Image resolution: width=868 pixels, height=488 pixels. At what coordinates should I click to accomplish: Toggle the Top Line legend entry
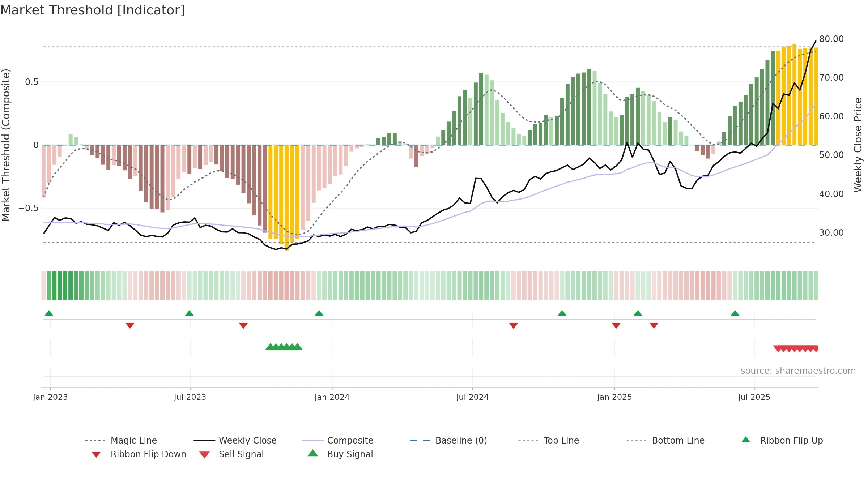click(549, 440)
